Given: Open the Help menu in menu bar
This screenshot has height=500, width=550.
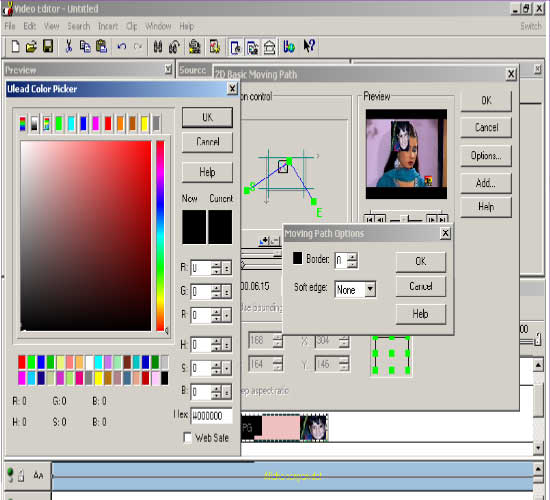Looking at the screenshot, I should [187, 26].
